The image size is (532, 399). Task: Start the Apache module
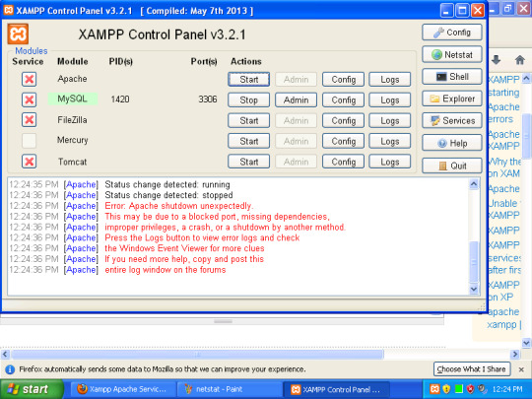coord(248,80)
